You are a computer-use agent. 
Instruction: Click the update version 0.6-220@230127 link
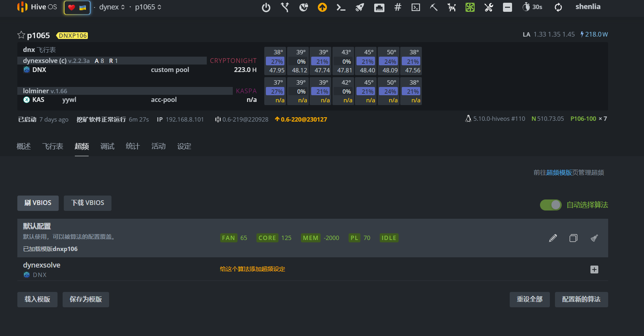[x=301, y=119]
